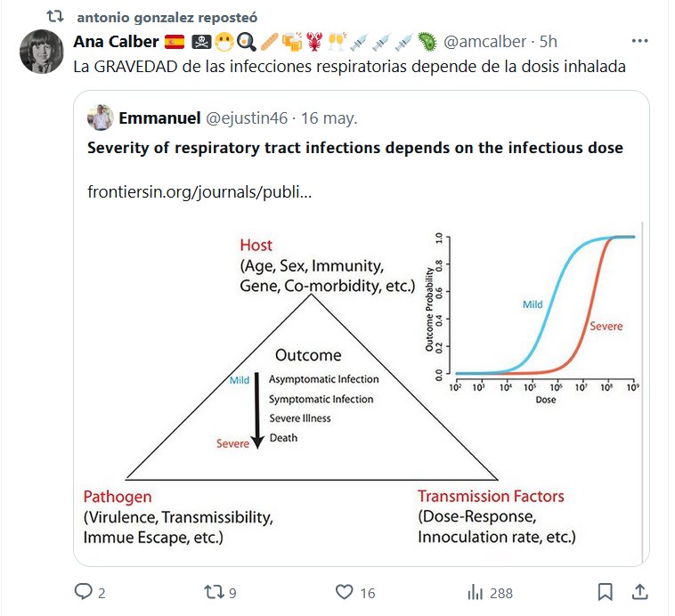Click the @amcalber handle
Viewport: 675px width, 616px height.
coord(484,42)
